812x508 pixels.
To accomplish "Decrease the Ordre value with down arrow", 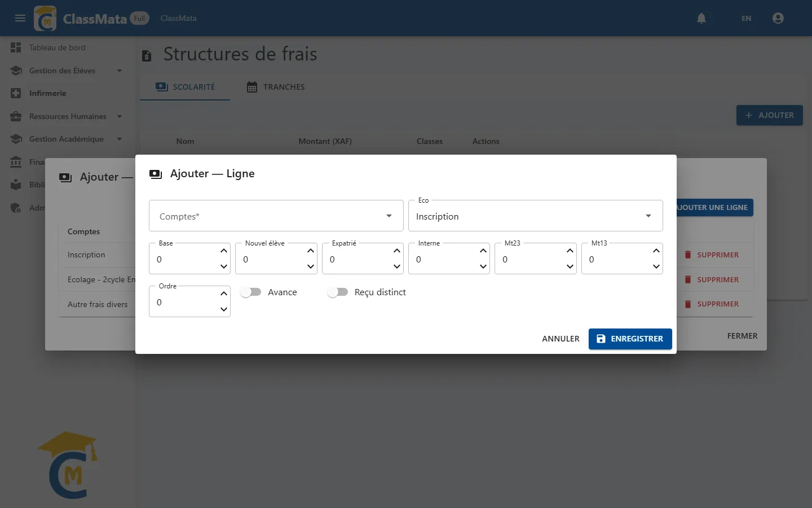I will [224, 309].
